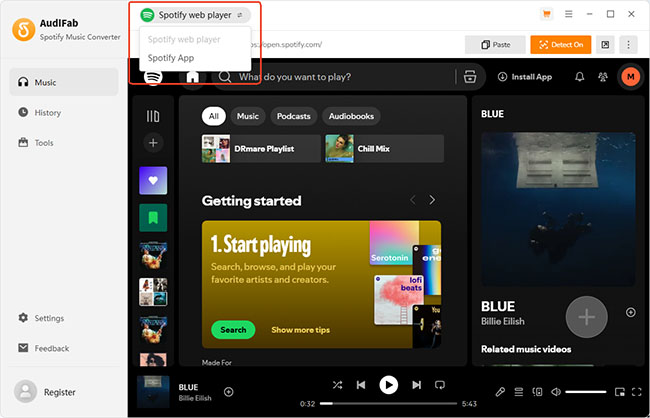
Task: Open AudiFab Settings
Action: (x=41, y=318)
